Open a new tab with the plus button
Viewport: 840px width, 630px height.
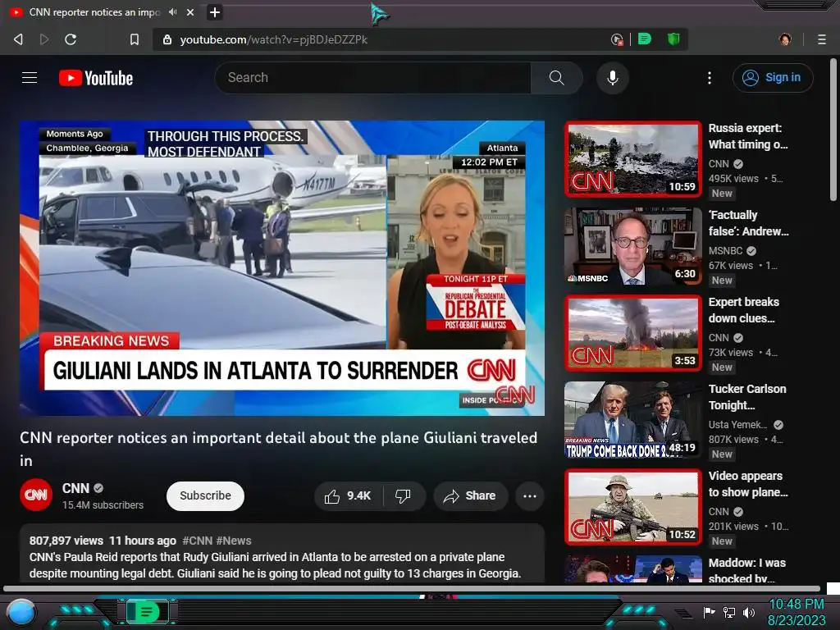215,11
